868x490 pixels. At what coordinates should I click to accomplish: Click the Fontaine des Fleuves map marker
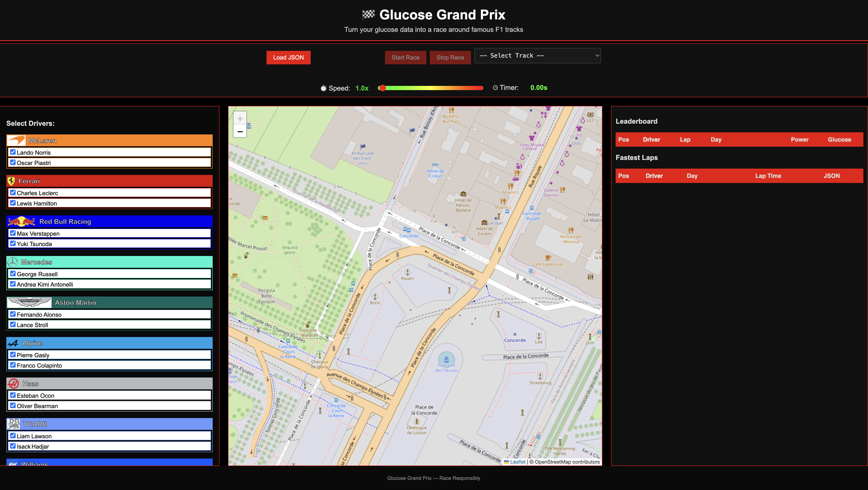[x=446, y=359]
